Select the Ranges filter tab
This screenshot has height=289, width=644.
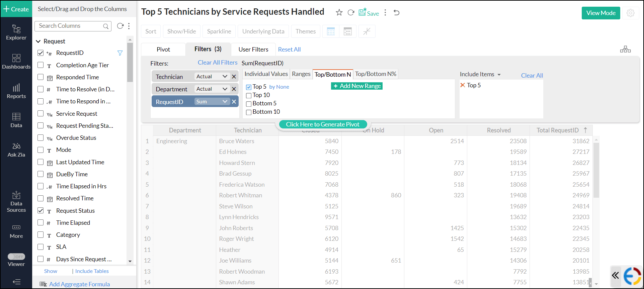[301, 74]
